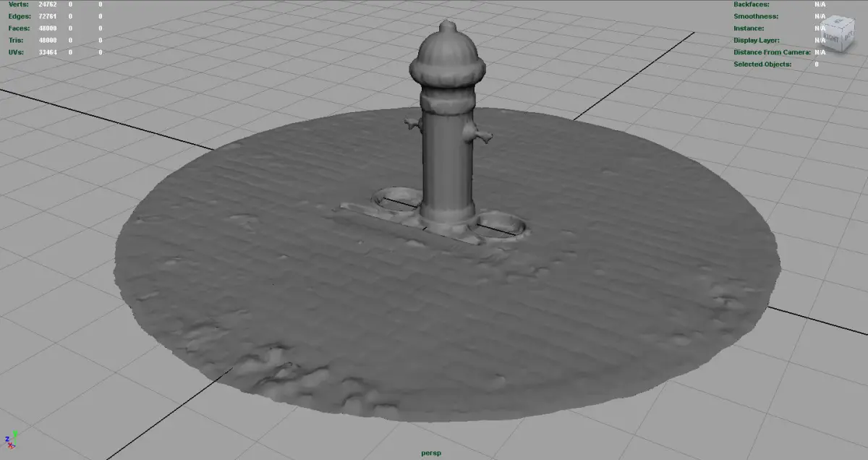Viewport: 868px width, 460px height.
Task: Click the 'Tris:' heads-up label
Action: click(16, 40)
